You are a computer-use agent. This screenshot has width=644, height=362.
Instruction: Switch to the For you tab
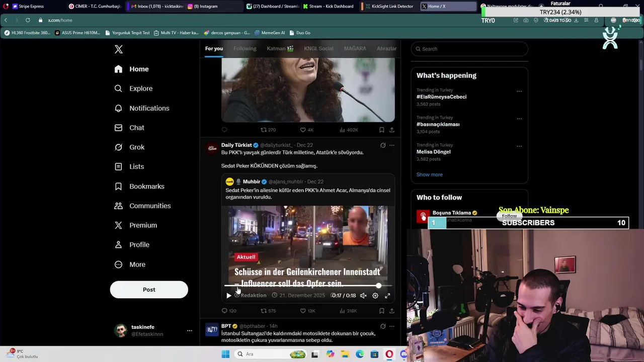pos(214,48)
